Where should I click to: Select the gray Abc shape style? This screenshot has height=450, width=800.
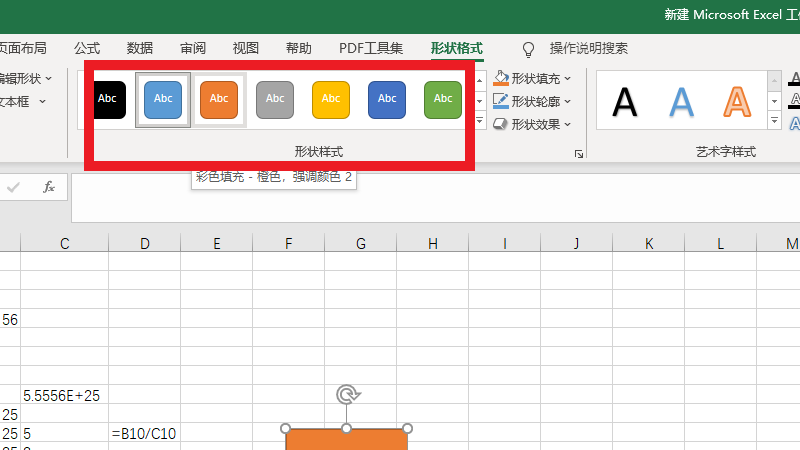tap(275, 99)
